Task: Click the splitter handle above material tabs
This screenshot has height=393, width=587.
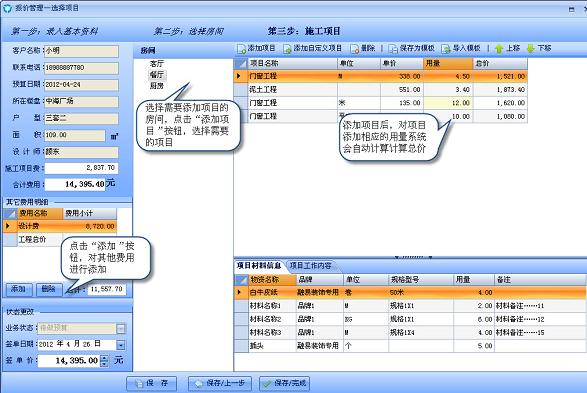Action: [x=413, y=257]
